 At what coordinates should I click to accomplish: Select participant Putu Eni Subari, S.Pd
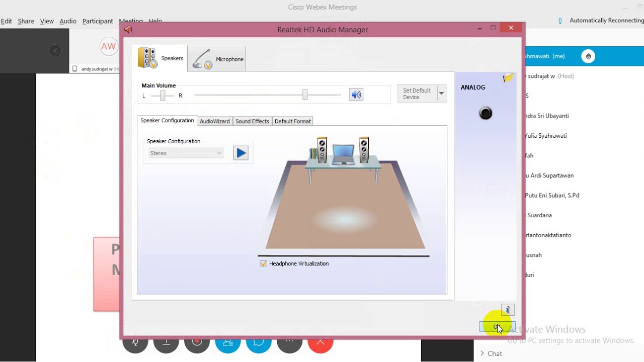(x=552, y=195)
